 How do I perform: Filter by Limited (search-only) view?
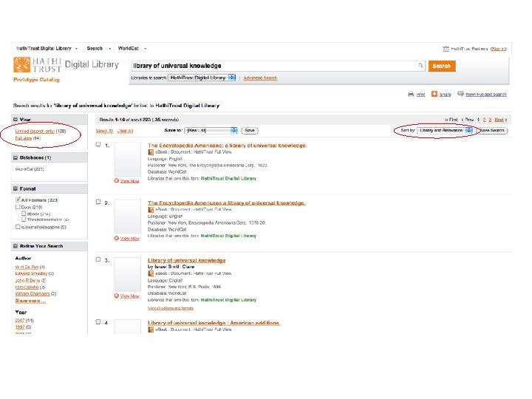[x=35, y=131]
